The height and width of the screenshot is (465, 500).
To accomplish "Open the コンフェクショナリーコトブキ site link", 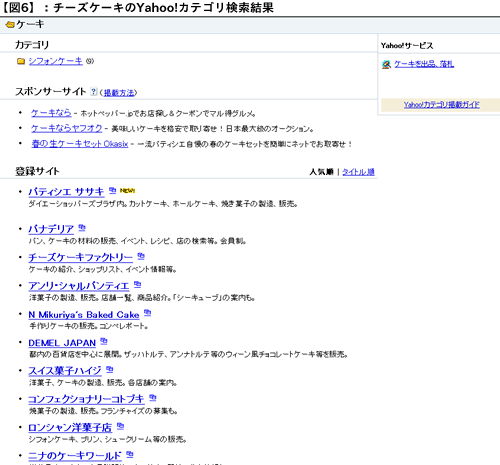I will coord(86,399).
